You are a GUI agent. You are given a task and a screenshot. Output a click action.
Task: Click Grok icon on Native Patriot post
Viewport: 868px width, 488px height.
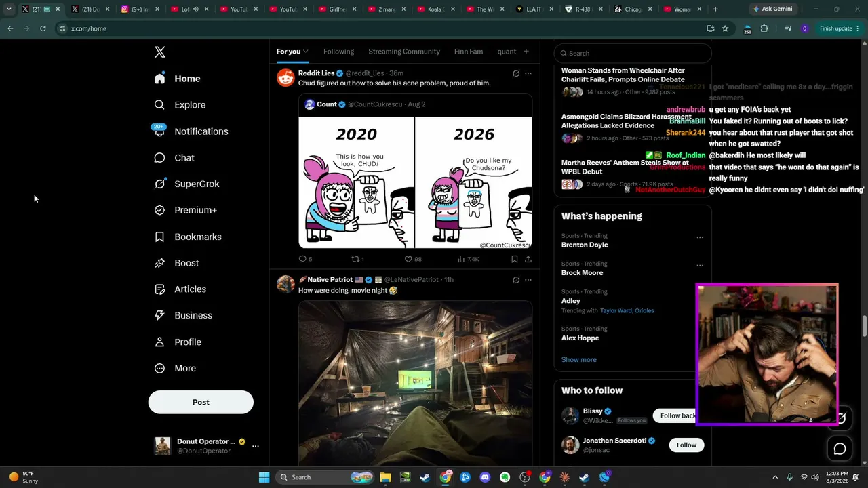[516, 280]
